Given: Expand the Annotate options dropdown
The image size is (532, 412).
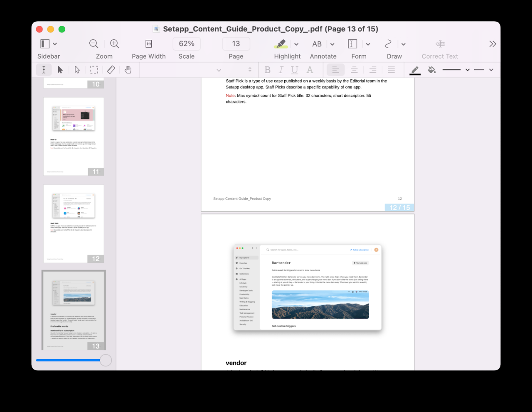Looking at the screenshot, I should pyautogui.click(x=332, y=44).
